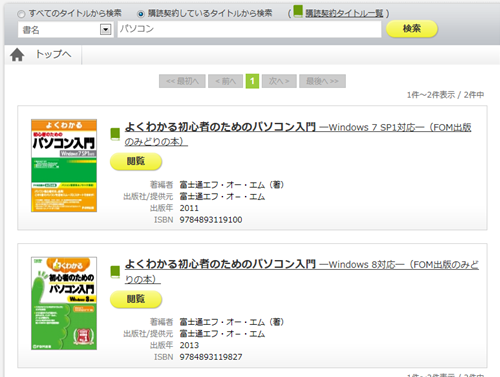Click the search input containing パソコン
500x377 pixels.
pos(249,29)
